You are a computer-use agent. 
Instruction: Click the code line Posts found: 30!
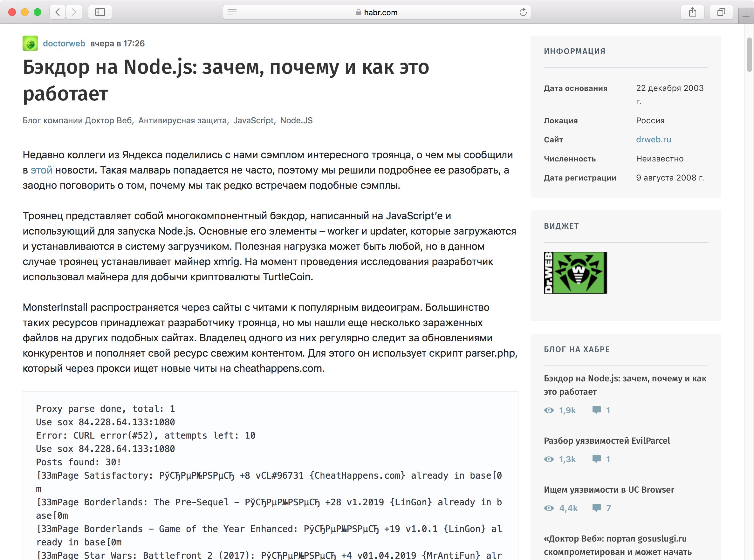pos(79,462)
